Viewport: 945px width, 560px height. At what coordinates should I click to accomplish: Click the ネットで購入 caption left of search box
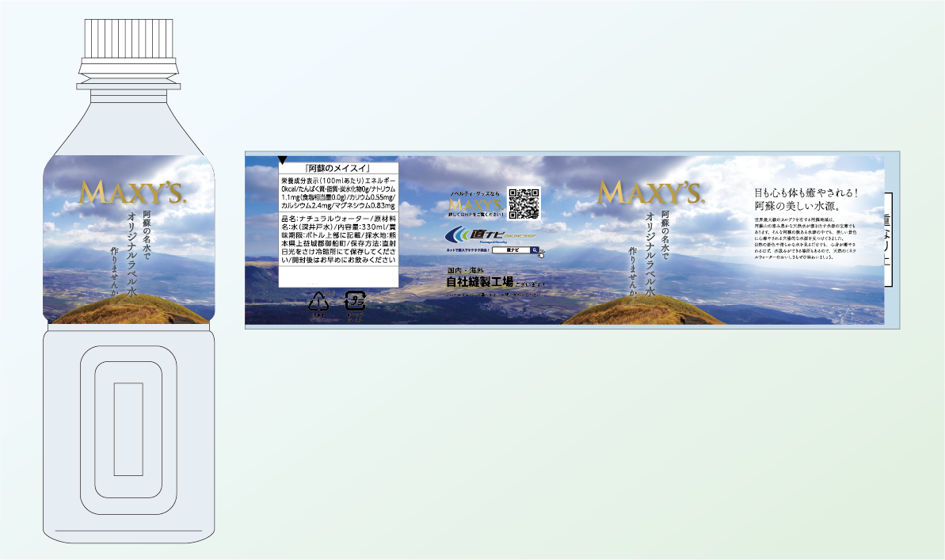pos(467,250)
